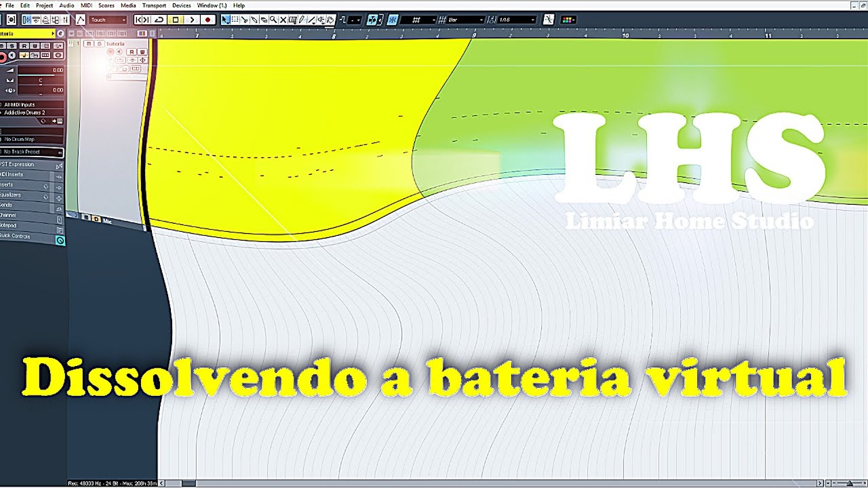
Task: Open the Snap type dropdown
Action: point(418,20)
